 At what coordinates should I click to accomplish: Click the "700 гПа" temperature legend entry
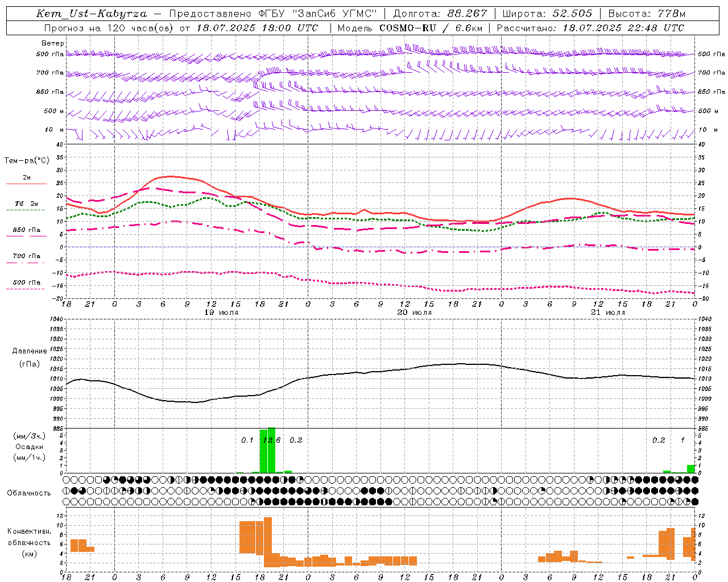coord(26,256)
